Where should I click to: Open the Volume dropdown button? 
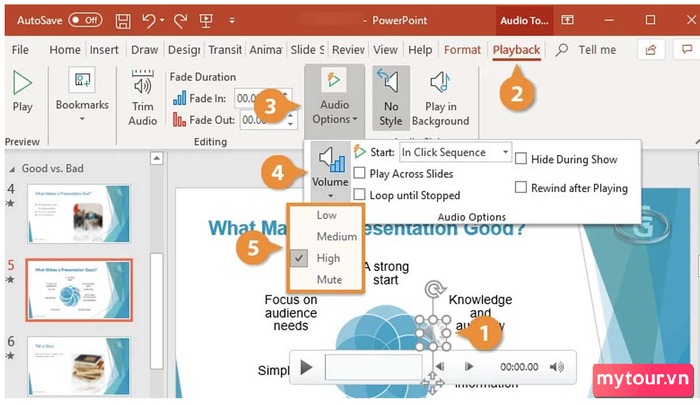(x=330, y=171)
